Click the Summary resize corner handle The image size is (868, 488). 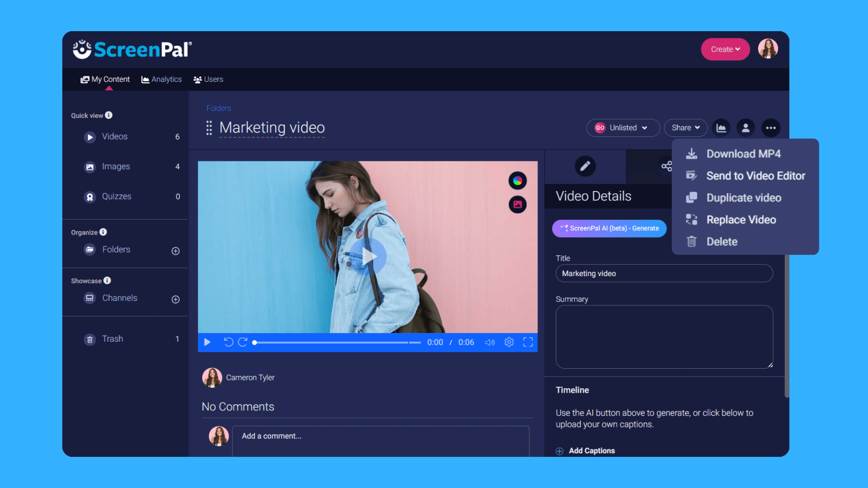point(770,365)
